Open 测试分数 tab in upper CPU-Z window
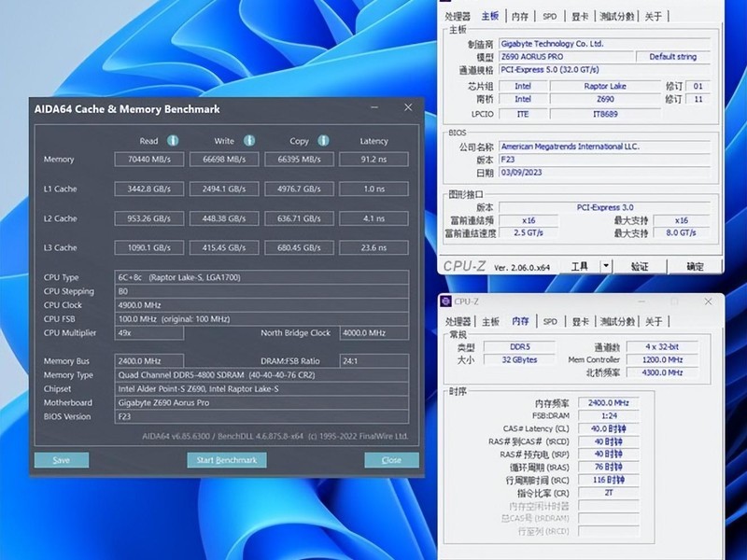Viewport: 747px width, 560px height. (617, 17)
